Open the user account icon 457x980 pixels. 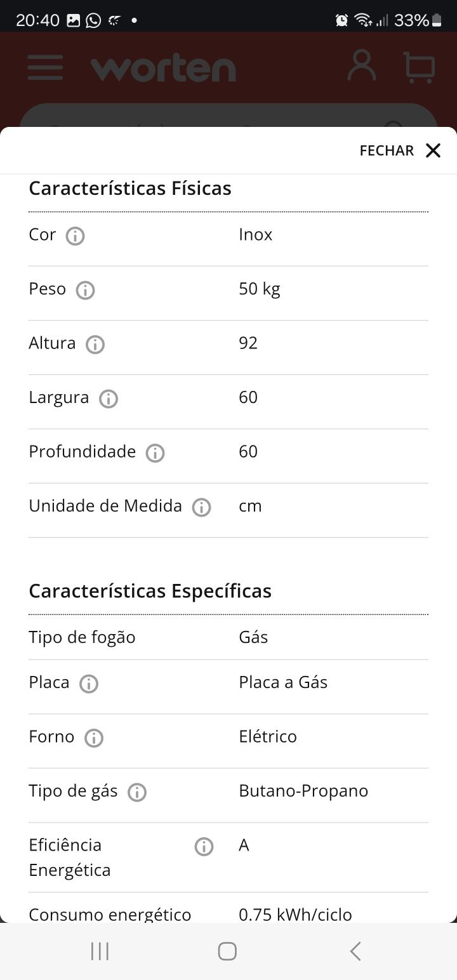click(x=362, y=66)
